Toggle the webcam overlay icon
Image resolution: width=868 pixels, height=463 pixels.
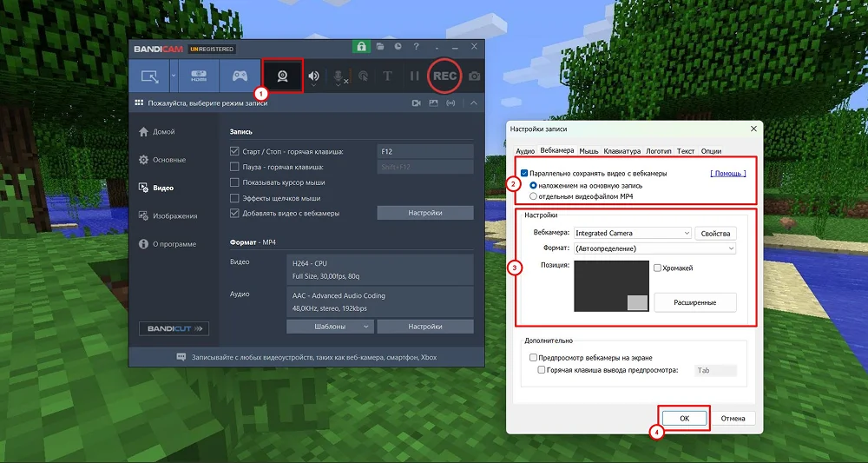[282, 76]
